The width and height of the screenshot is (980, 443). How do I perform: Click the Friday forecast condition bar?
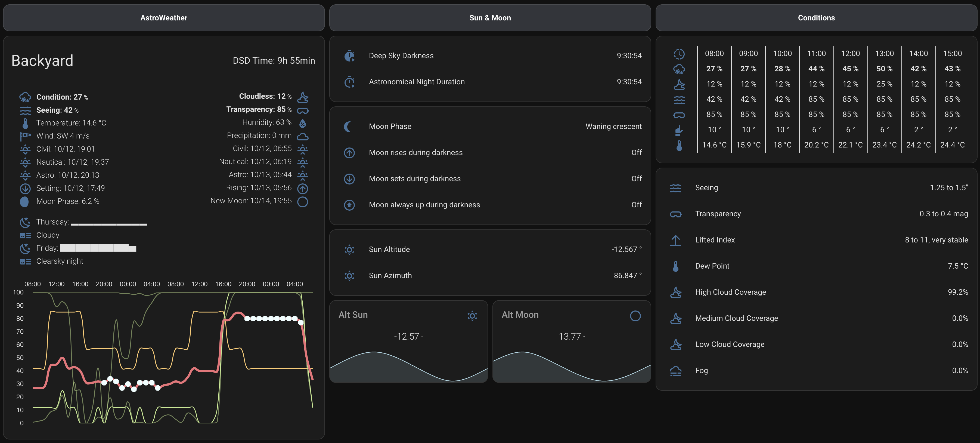(98, 248)
